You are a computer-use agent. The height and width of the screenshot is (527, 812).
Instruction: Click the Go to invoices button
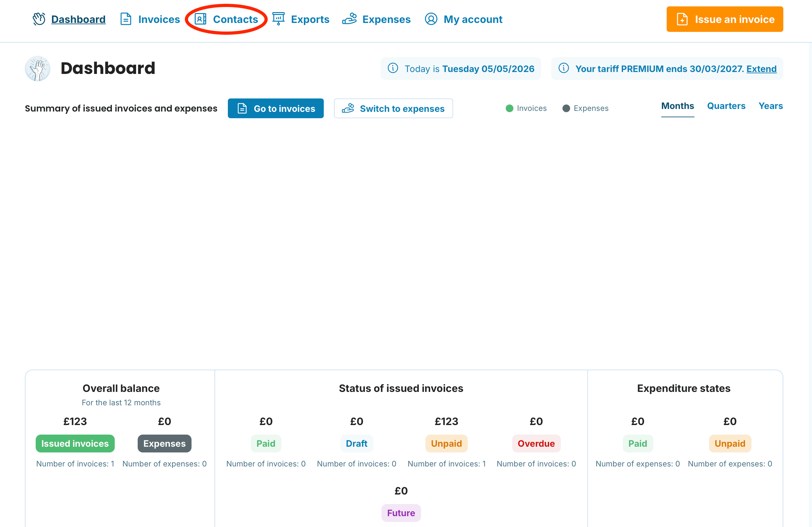coord(276,108)
